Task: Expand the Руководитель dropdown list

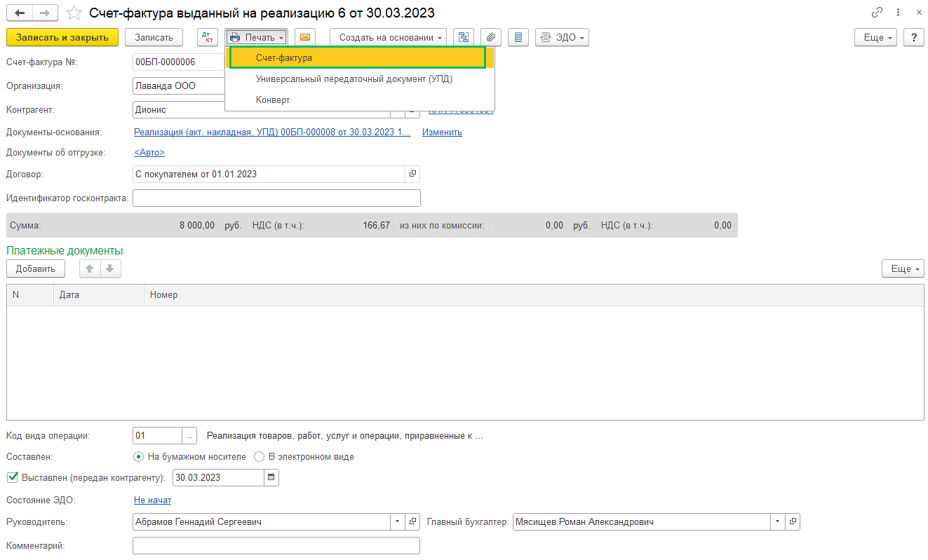Action: click(398, 521)
